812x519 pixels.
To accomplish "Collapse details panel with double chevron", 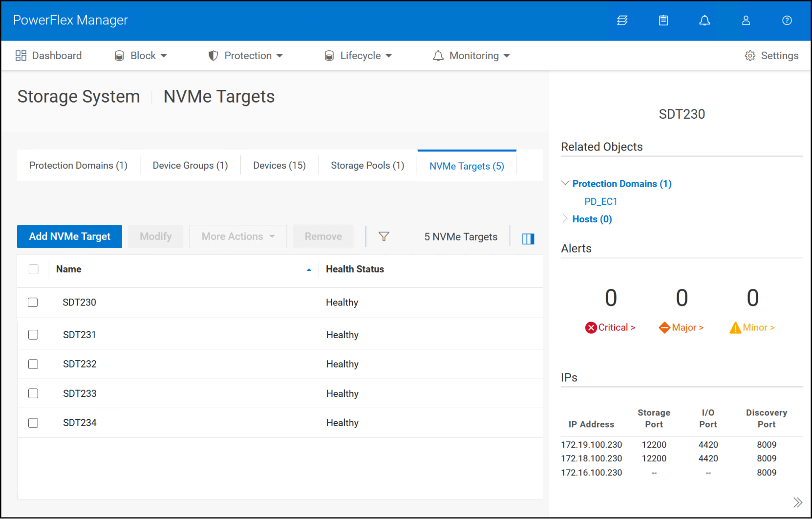I will tap(798, 502).
